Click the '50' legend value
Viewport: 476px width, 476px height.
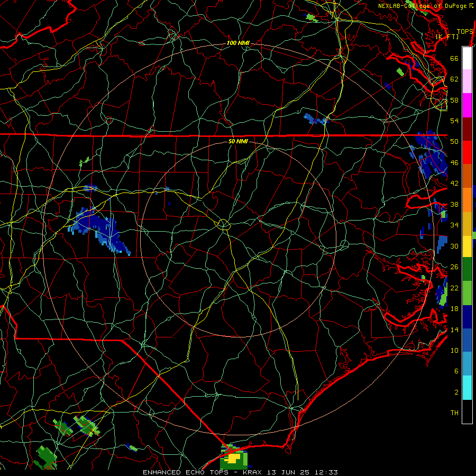[x=454, y=141]
